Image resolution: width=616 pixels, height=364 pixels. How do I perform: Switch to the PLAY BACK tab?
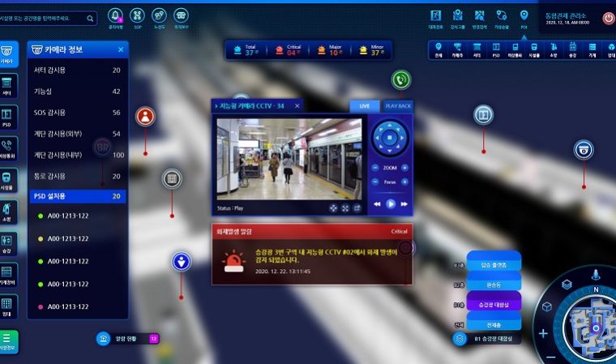[x=397, y=106]
